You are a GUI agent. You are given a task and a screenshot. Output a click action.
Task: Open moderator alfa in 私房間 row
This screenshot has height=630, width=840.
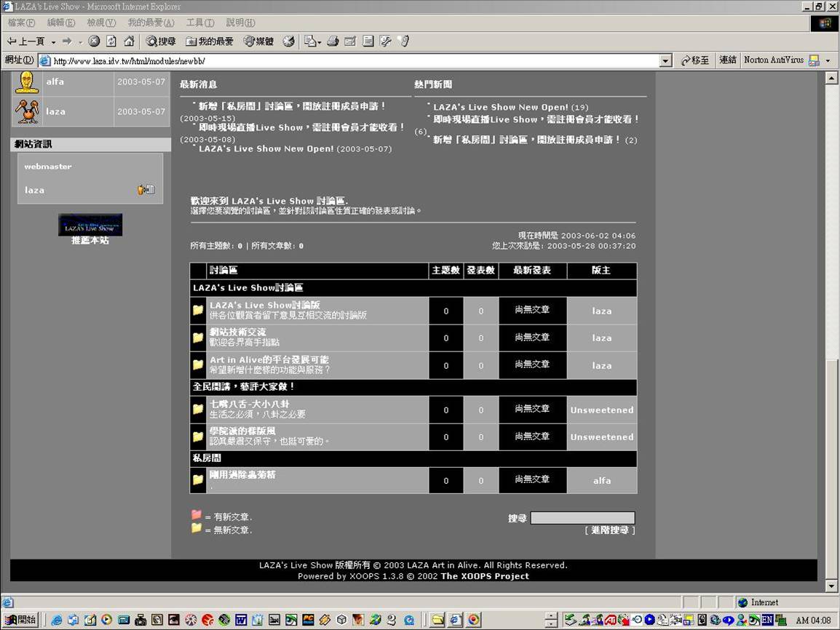tap(601, 481)
